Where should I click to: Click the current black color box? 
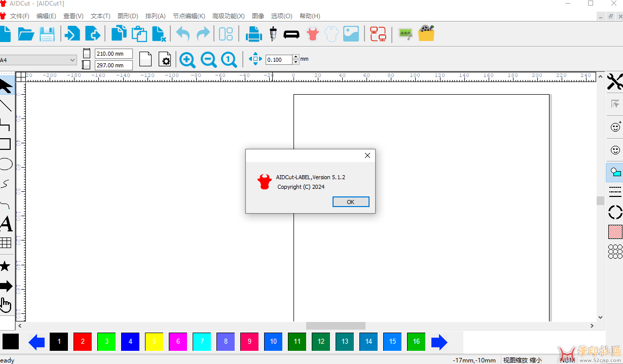point(11,342)
